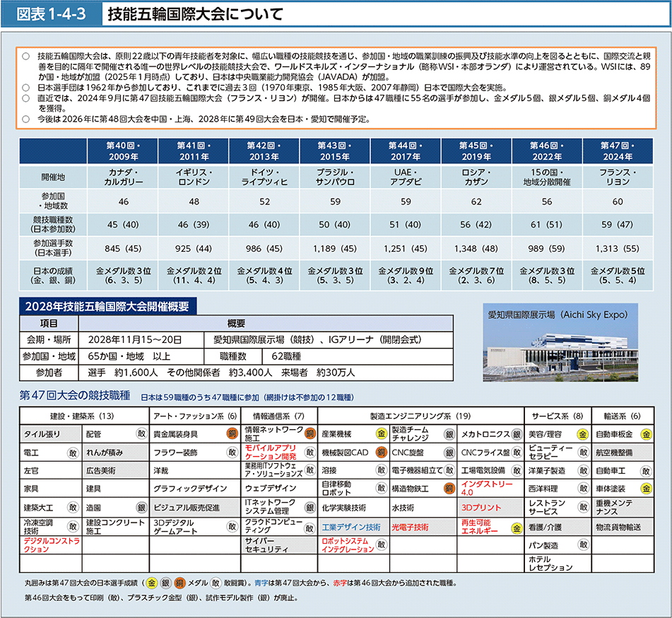Select the 第40回・2009年 column header

tap(123, 151)
